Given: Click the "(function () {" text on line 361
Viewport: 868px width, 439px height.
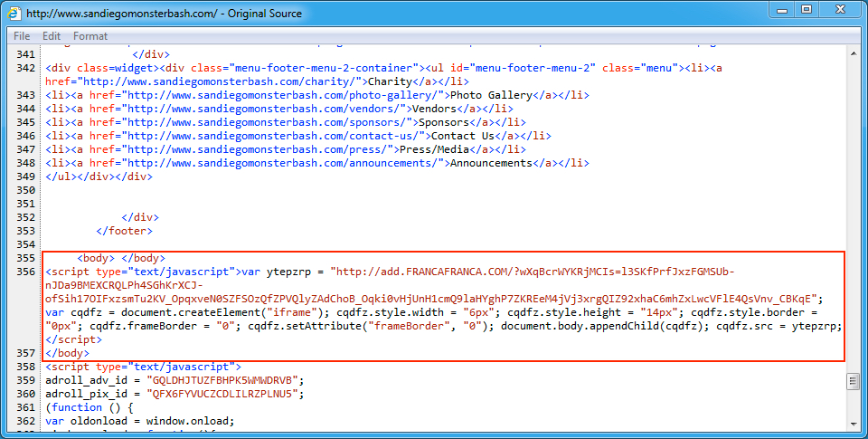Looking at the screenshot, I should coord(90,407).
